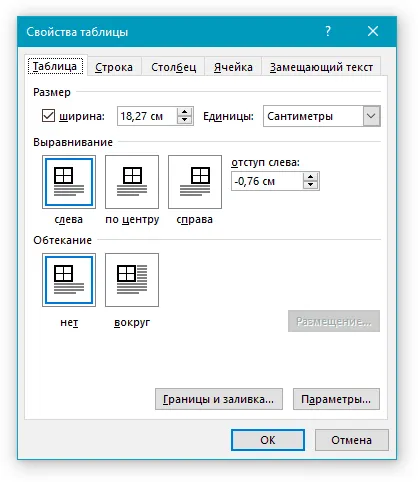Open the Ячейка tab
The height and width of the screenshot is (482, 418).
233,67
